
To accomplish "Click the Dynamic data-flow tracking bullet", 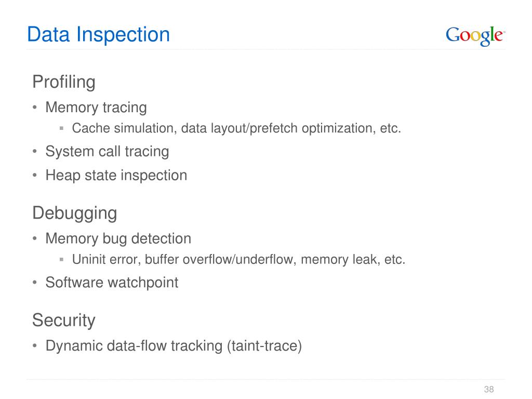I will pyautogui.click(x=174, y=346).
